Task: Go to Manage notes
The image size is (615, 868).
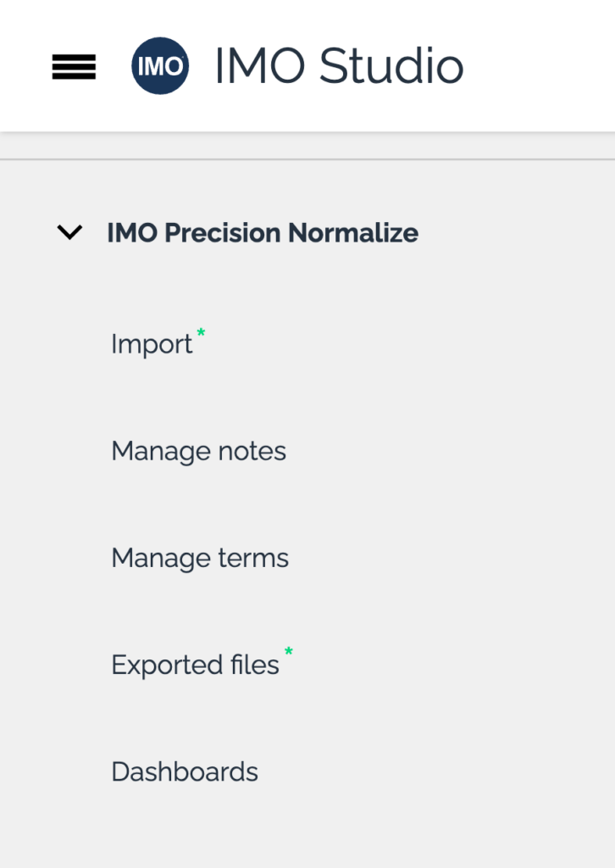Action: point(198,451)
